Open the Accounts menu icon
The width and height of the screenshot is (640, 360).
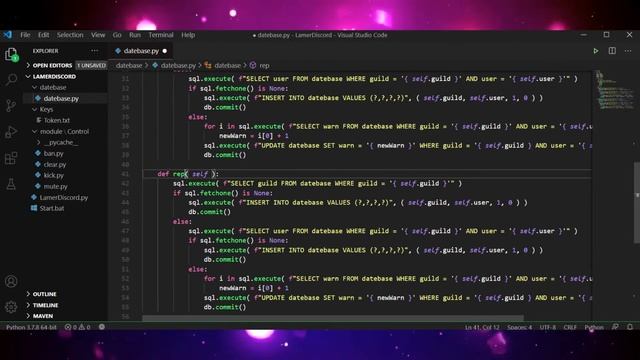[x=11, y=281]
